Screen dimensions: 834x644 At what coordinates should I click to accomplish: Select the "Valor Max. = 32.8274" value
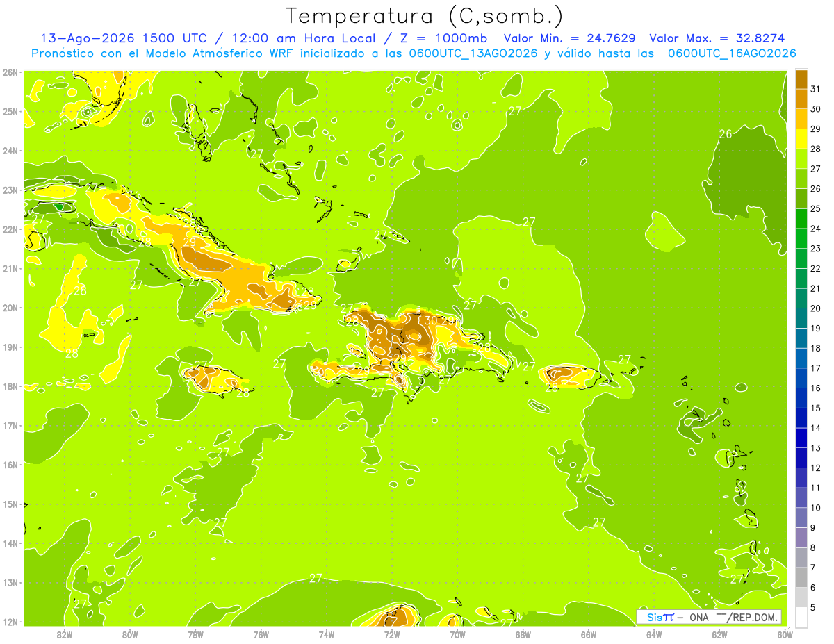tap(717, 38)
